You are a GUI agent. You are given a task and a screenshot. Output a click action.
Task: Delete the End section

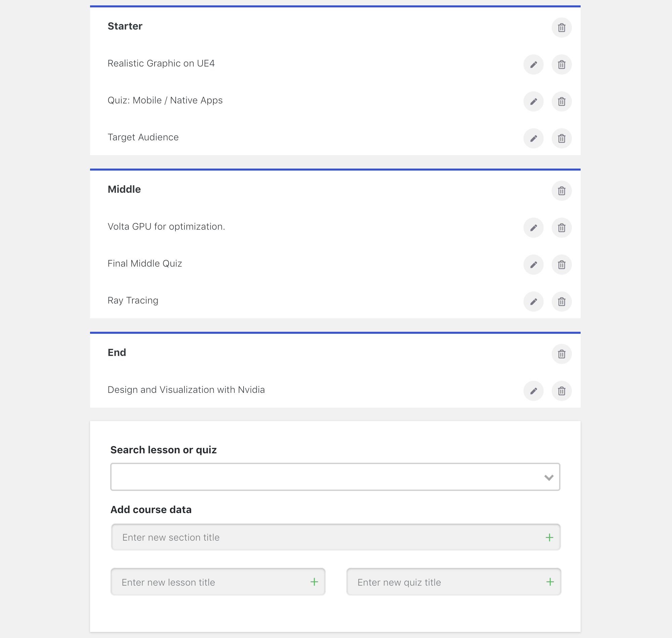coord(561,354)
